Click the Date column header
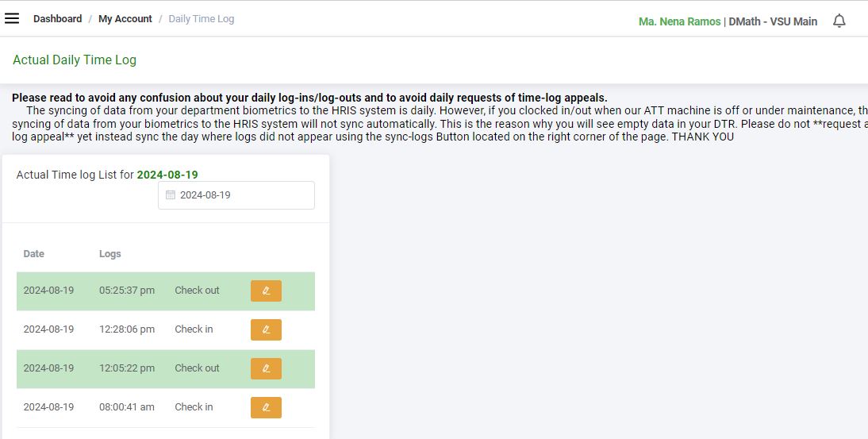This screenshot has height=439, width=868. (x=34, y=254)
